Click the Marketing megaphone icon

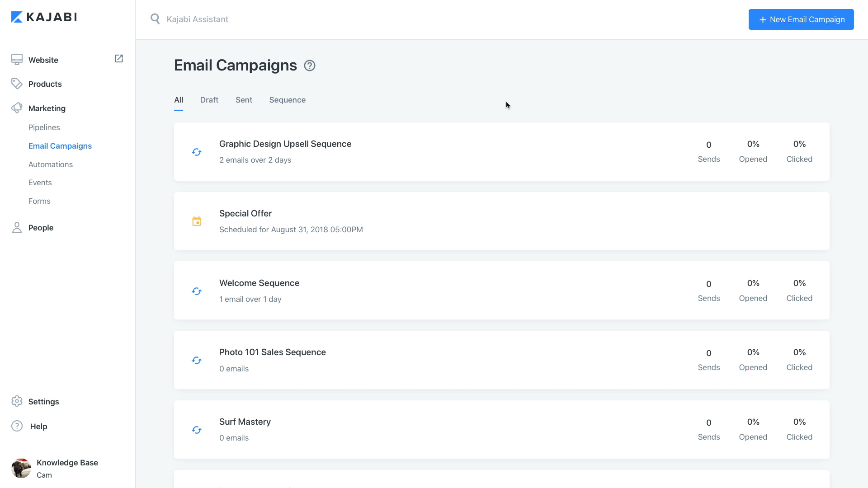[x=17, y=108]
